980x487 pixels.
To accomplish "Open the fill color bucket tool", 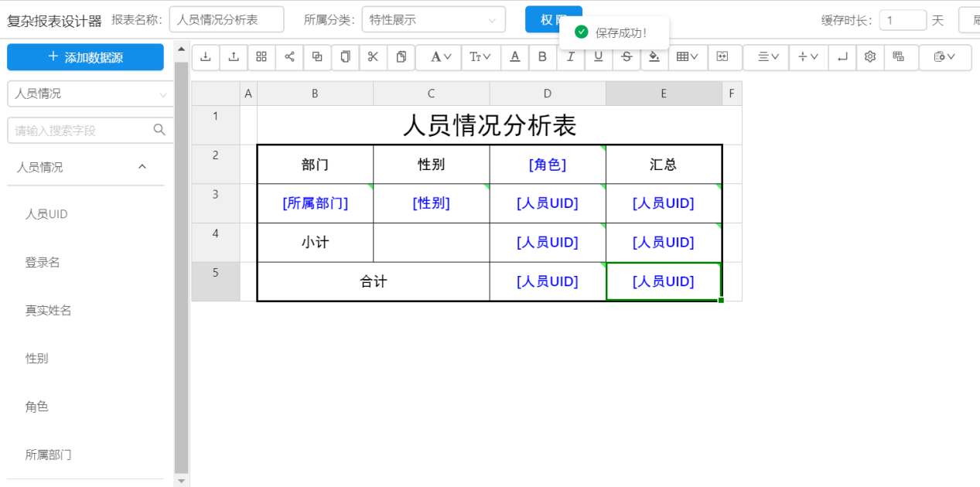I will pyautogui.click(x=654, y=57).
